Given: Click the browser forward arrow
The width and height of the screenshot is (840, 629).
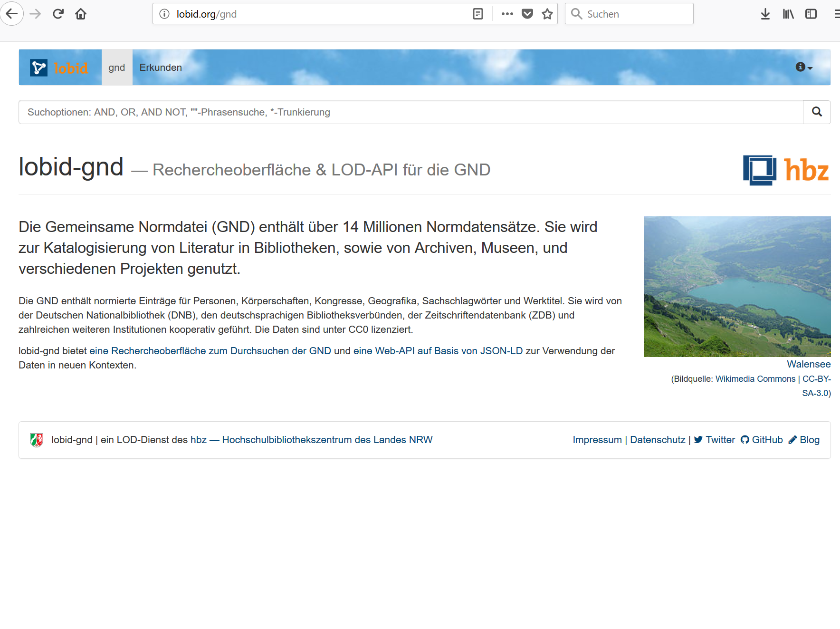Looking at the screenshot, I should pyautogui.click(x=35, y=14).
